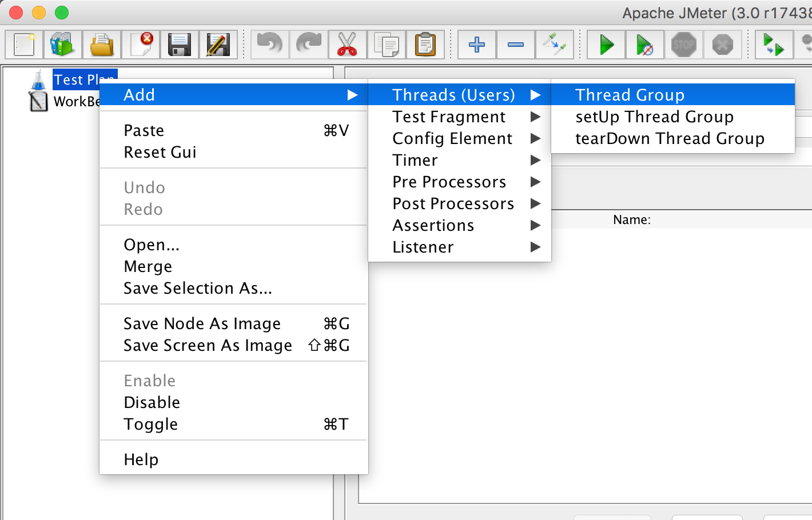812x520 pixels.
Task: Expand Timer submenu
Action: tap(460, 160)
